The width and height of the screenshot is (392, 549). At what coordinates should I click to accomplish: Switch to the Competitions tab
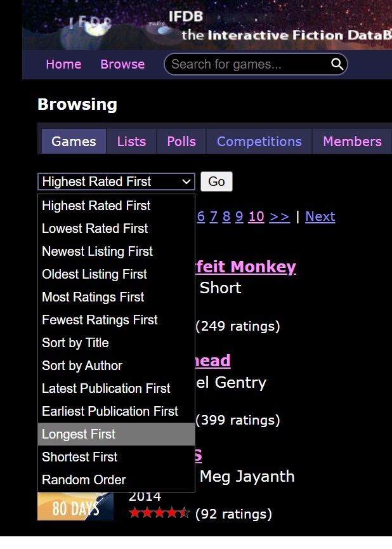pyautogui.click(x=259, y=142)
